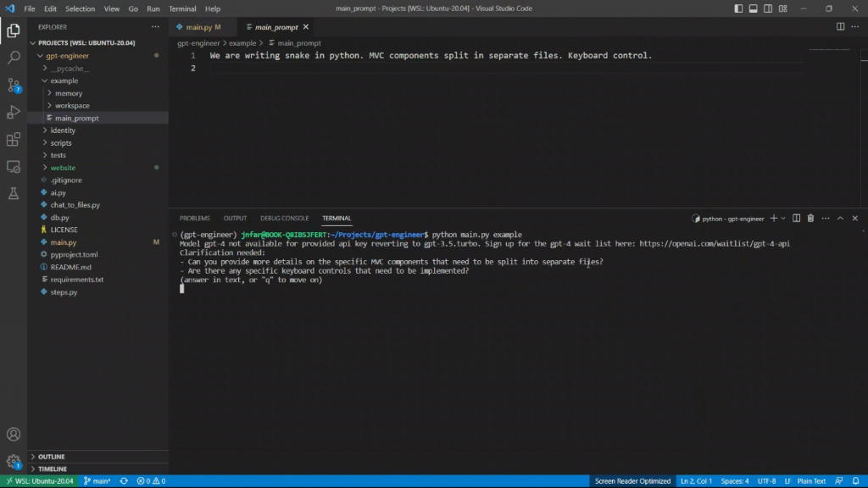The height and width of the screenshot is (488, 868).
Task: Click the main* branch indicator
Action: (97, 481)
